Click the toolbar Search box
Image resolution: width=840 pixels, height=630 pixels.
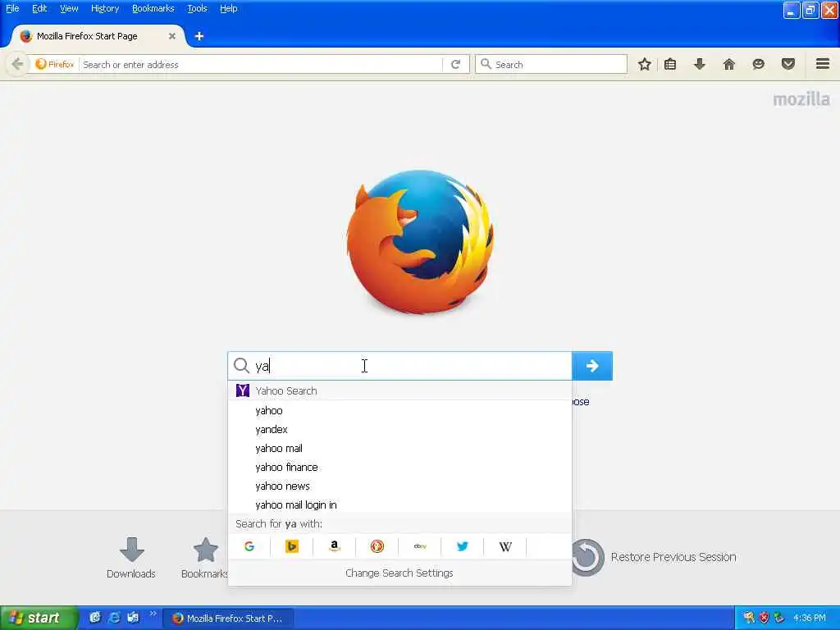coord(550,64)
